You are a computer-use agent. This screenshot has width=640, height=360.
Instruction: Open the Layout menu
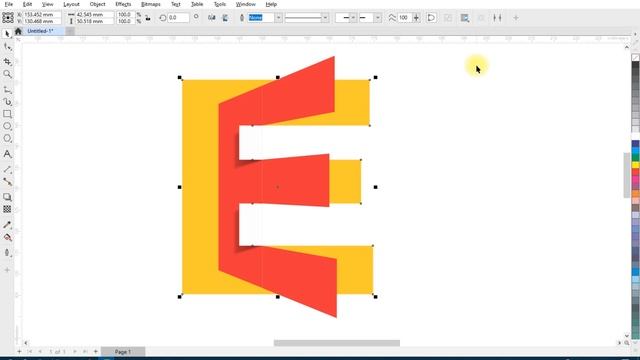pyautogui.click(x=71, y=4)
